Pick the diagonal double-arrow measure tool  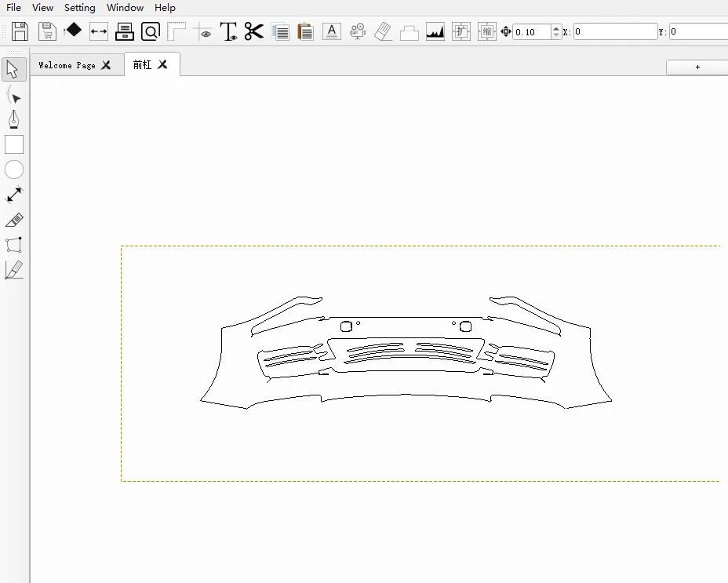click(14, 195)
